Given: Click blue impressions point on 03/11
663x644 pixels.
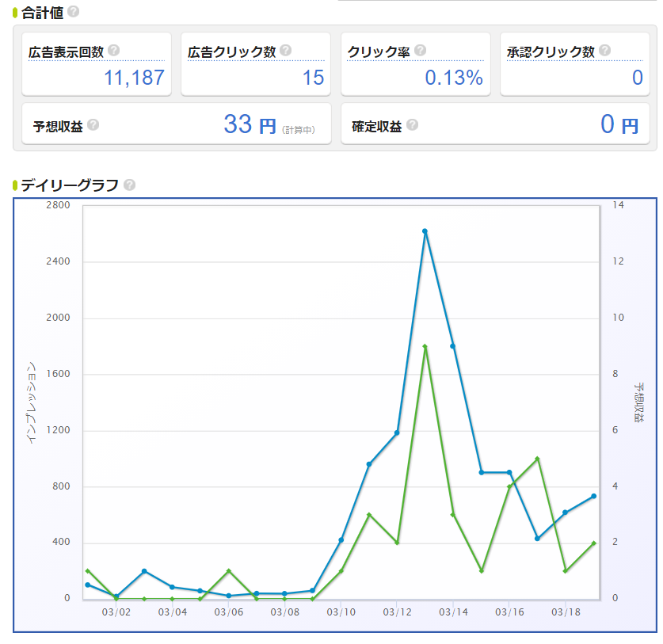Looking at the screenshot, I should pos(368,464).
